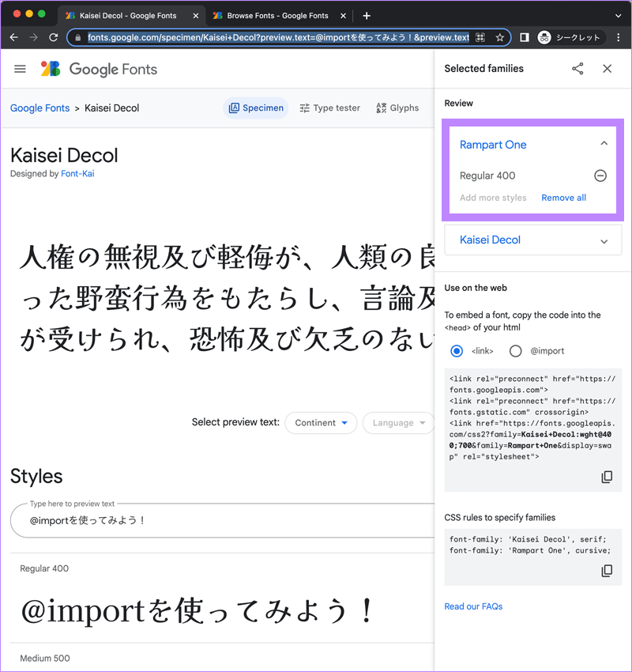Image resolution: width=632 pixels, height=672 pixels.
Task: Open the Continent preview text dropdown
Action: coord(321,423)
